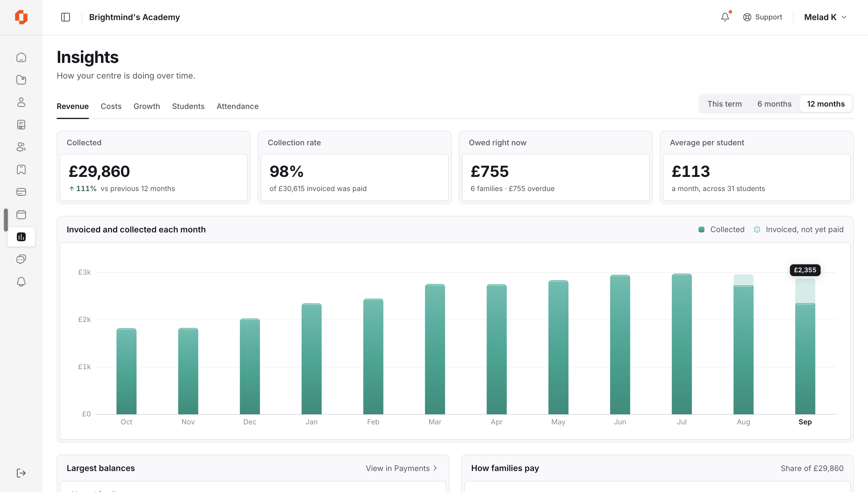Click the Nov bar in the chart
The image size is (868, 492).
pyautogui.click(x=188, y=371)
